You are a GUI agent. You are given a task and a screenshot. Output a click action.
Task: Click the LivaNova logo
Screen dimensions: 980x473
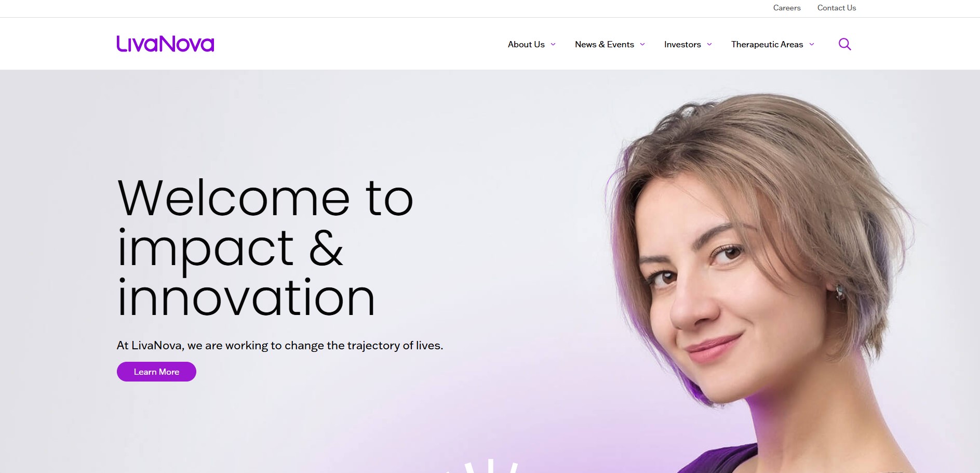165,44
